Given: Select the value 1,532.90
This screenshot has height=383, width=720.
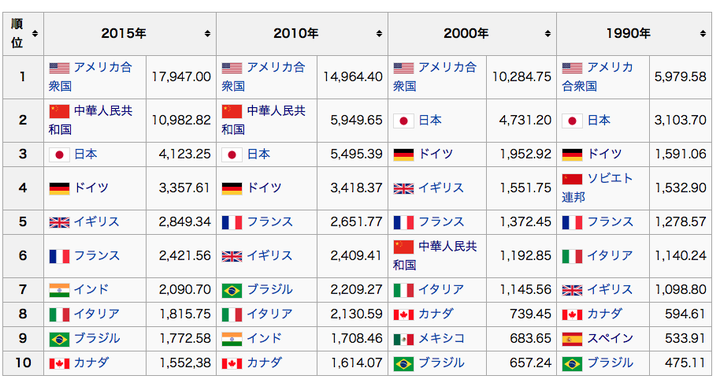Looking at the screenshot, I should coord(681,188).
